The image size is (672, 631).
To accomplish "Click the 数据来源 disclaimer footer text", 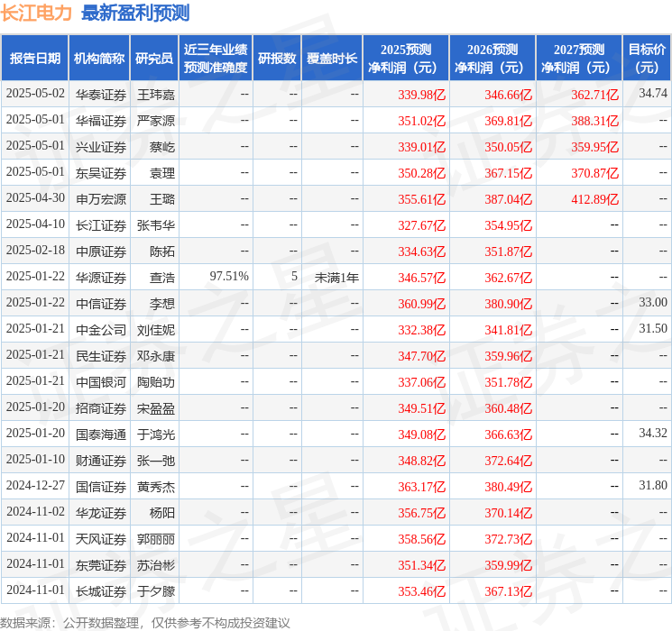I will click(145, 623).
